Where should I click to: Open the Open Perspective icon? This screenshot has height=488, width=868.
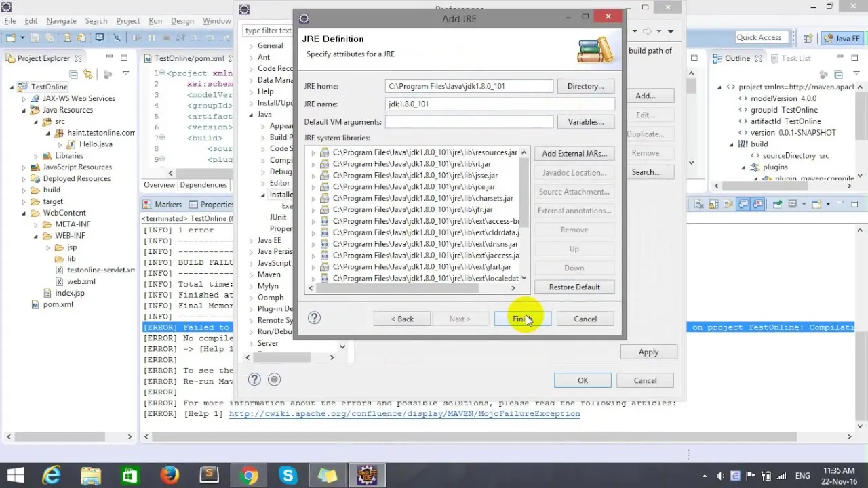coord(808,39)
